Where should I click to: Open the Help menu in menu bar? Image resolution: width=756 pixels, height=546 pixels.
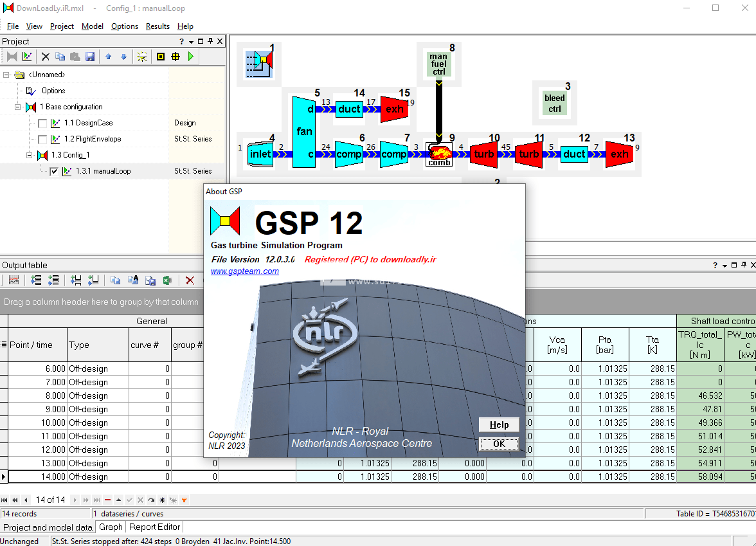point(185,26)
